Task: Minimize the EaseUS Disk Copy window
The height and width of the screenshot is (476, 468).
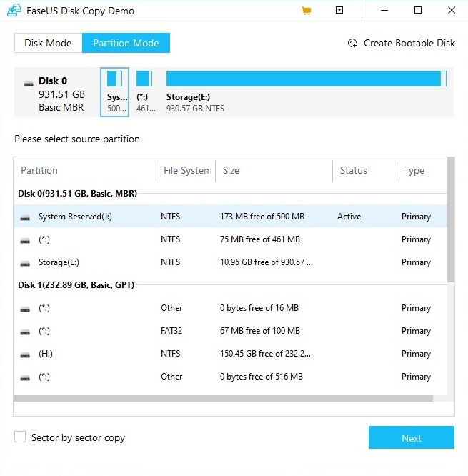Action: 384,10
